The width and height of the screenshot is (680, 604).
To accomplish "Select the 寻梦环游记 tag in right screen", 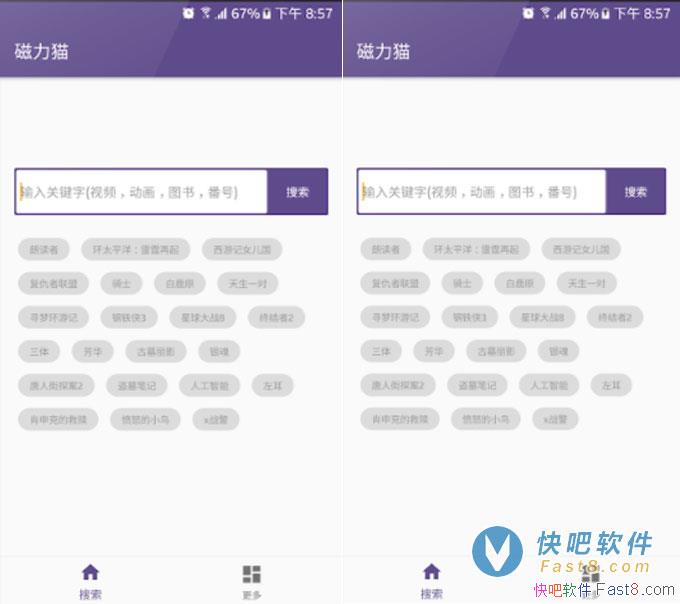I will (x=395, y=317).
